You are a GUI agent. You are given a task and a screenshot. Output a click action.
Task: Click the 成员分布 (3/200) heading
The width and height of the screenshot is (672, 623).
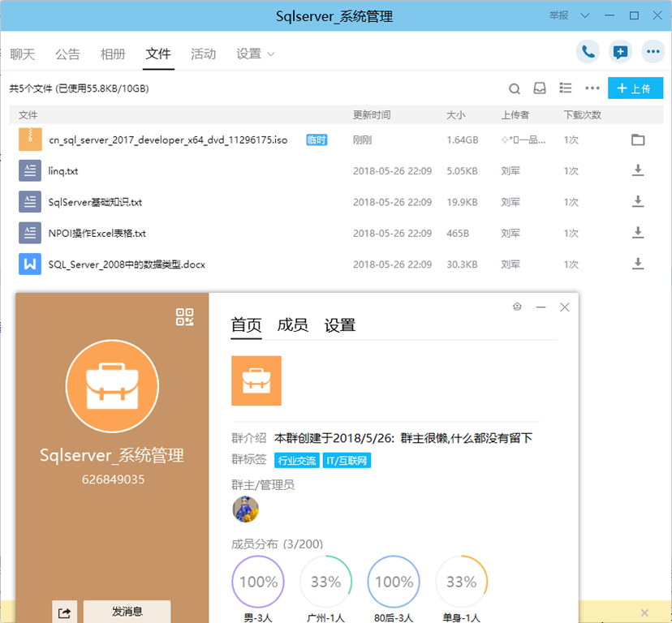(277, 544)
